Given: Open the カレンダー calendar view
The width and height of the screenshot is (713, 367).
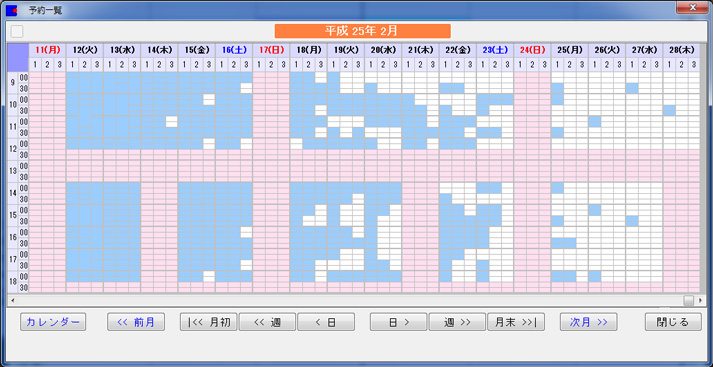Looking at the screenshot, I should (53, 322).
